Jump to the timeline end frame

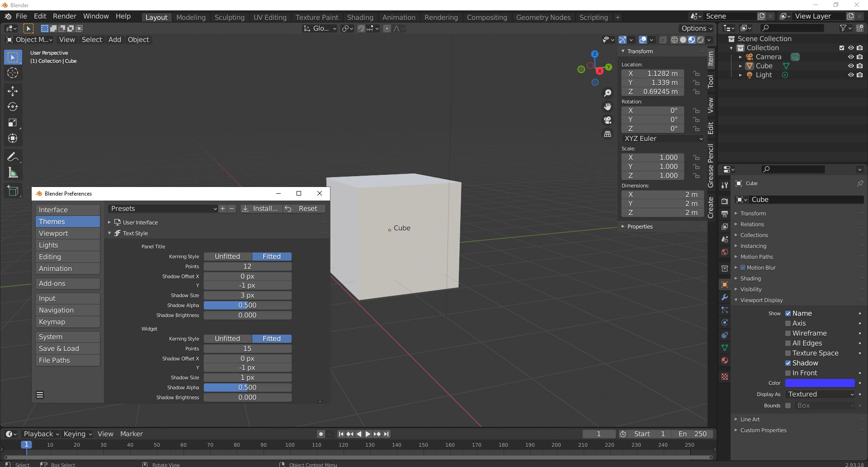[x=386, y=434]
